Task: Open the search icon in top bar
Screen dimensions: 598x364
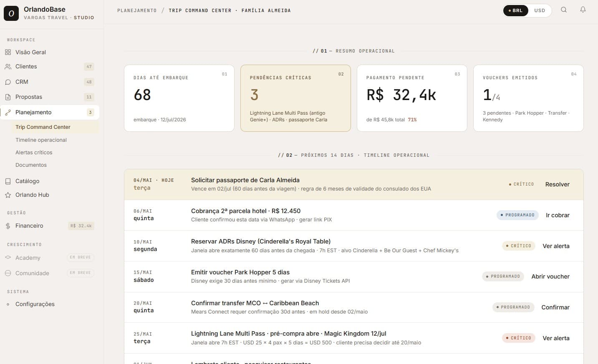Action: (x=564, y=10)
